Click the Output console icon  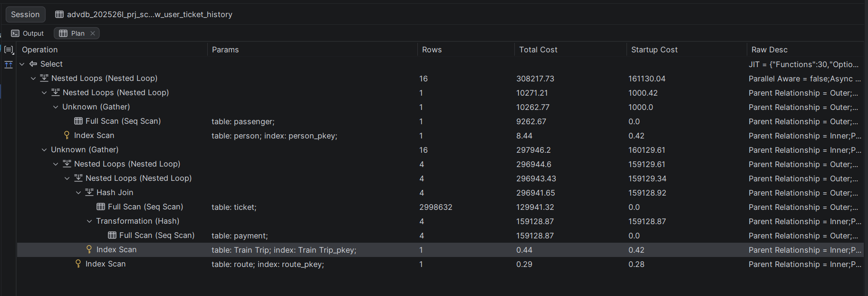coord(15,33)
